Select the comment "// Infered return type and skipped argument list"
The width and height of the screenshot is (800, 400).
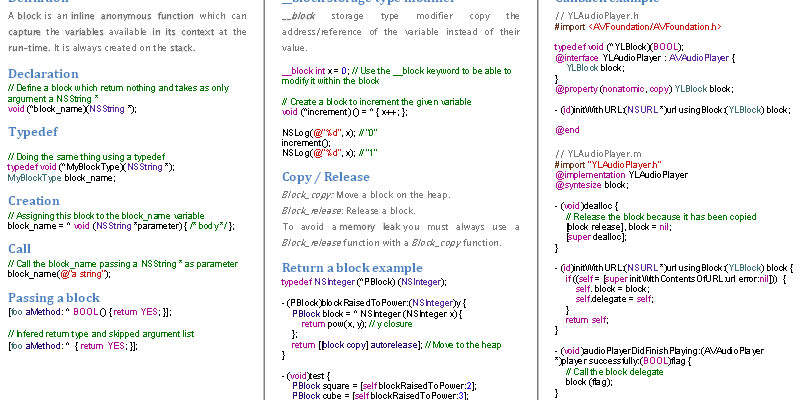pyautogui.click(x=101, y=334)
